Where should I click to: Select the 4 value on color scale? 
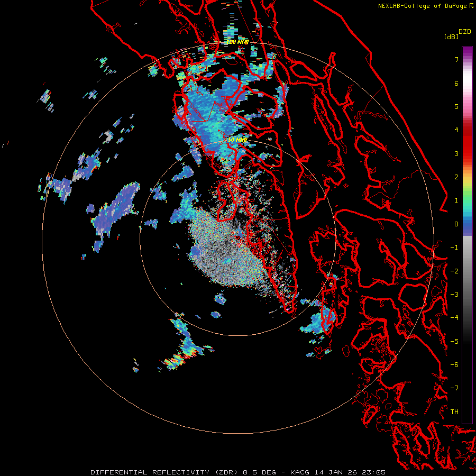pyautogui.click(x=456, y=130)
